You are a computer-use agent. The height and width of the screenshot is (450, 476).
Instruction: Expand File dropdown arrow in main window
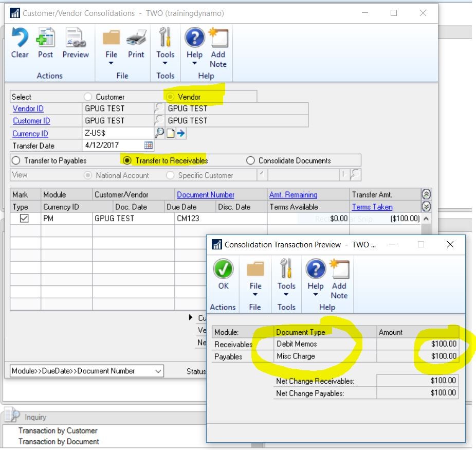tap(111, 63)
